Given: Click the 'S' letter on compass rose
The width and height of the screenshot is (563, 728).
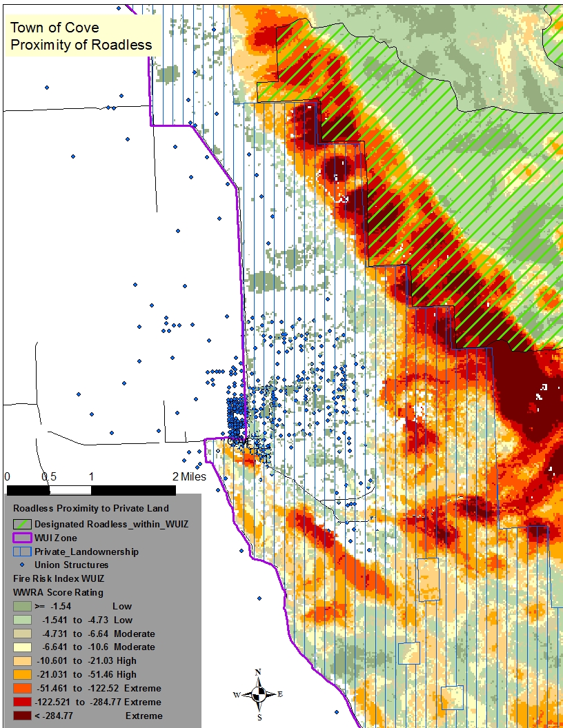Looking at the screenshot, I should 259,718.
